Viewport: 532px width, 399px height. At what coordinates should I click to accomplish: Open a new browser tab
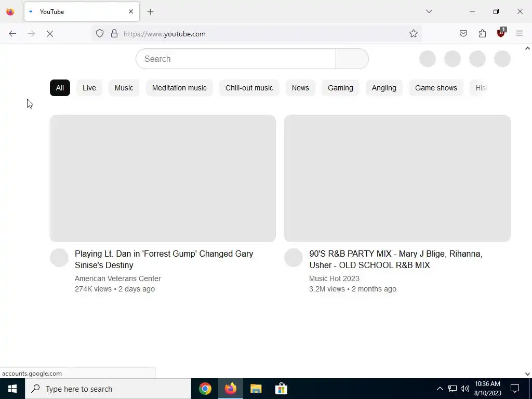(151, 12)
